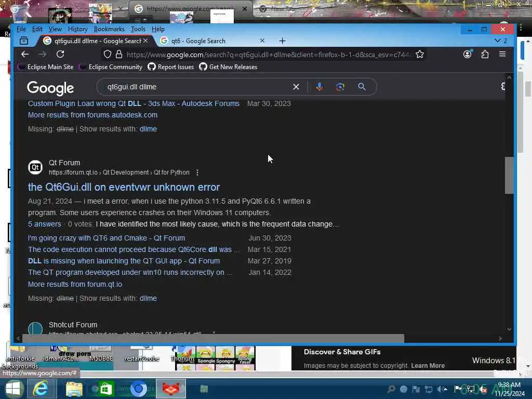532x399 pixels.
Task: Open the History menu
Action: coord(78,29)
